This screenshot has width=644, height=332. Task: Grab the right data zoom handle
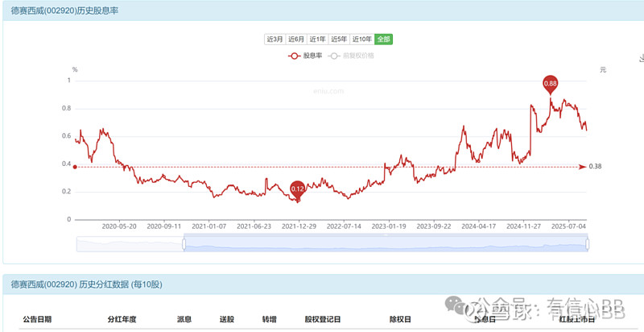(x=588, y=244)
